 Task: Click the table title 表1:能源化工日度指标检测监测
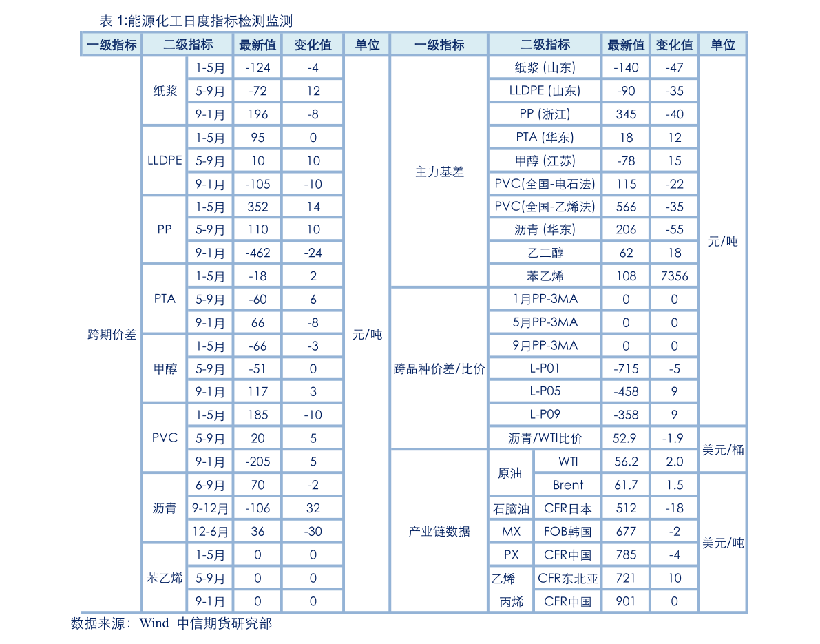196,21
